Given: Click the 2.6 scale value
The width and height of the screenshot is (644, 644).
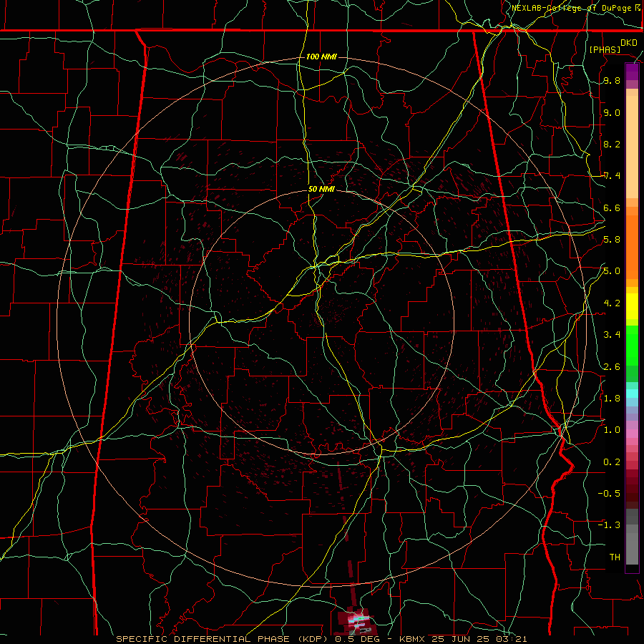Looking at the screenshot, I should (612, 366).
